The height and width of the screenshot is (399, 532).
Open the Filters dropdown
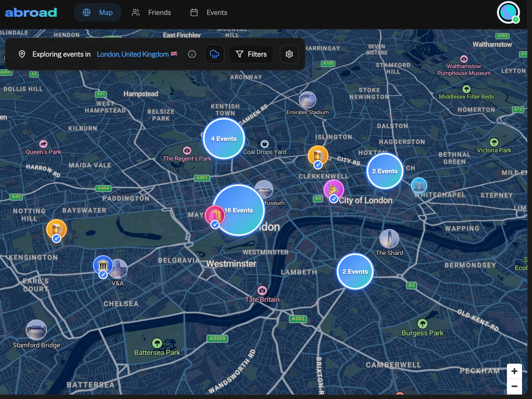(251, 54)
